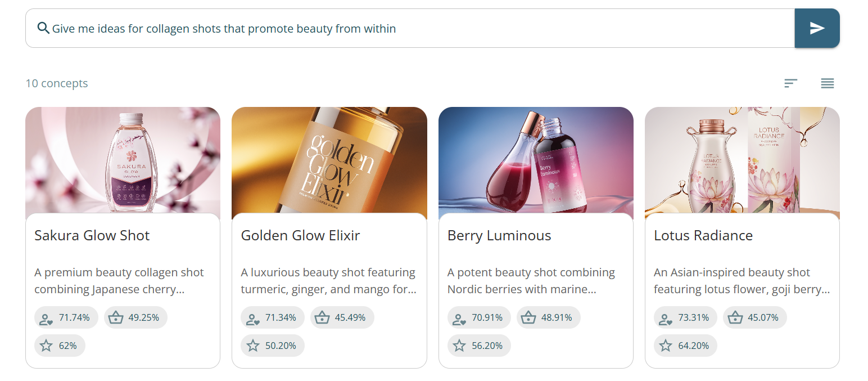Click Sakura Glow Shot's 49.25% basket icon

(116, 318)
